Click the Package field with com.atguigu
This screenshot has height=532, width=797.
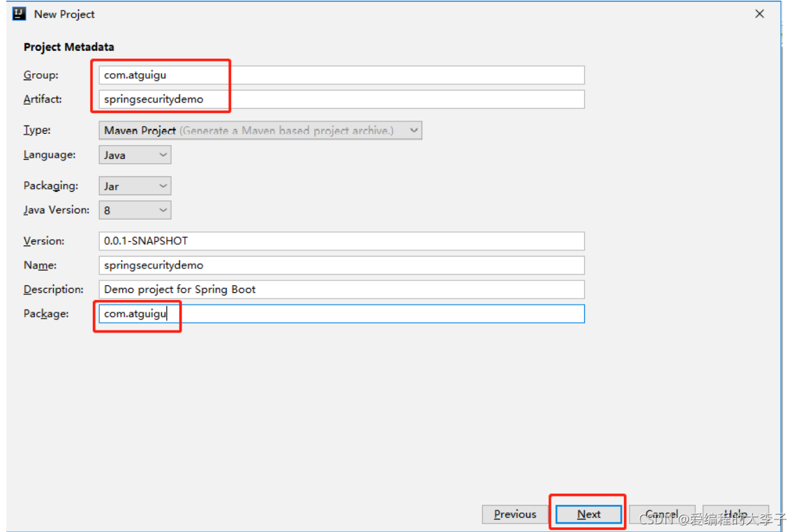coord(341,314)
